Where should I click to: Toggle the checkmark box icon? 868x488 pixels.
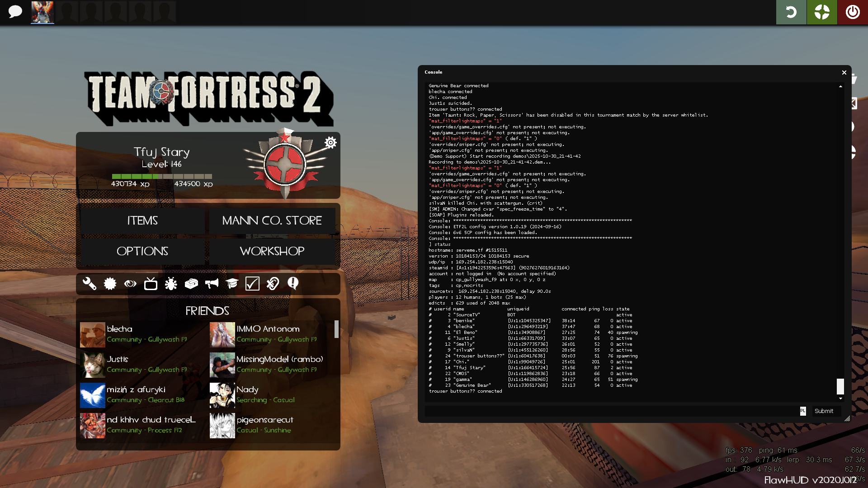[x=252, y=284]
